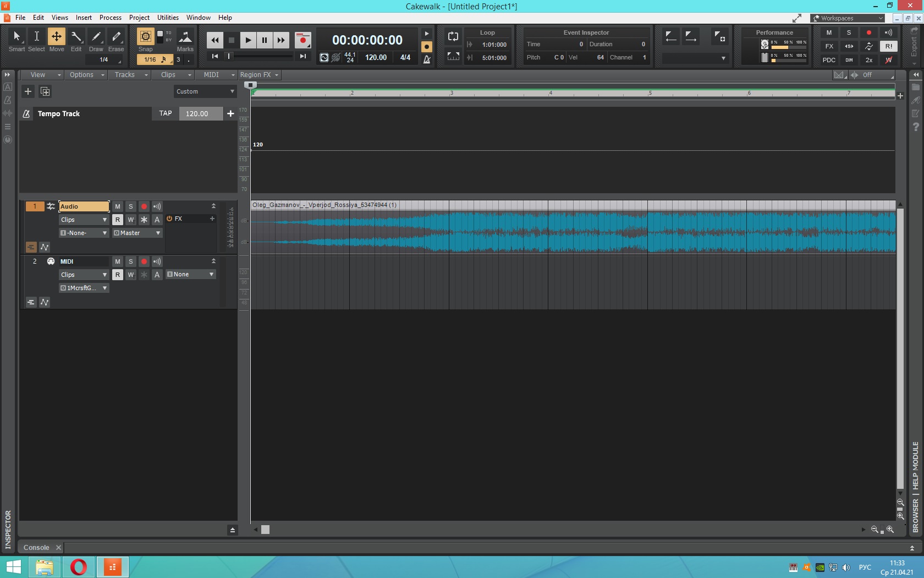Screen dimensions: 924x578
Task: Click the TAP tempo button
Action: tap(166, 113)
